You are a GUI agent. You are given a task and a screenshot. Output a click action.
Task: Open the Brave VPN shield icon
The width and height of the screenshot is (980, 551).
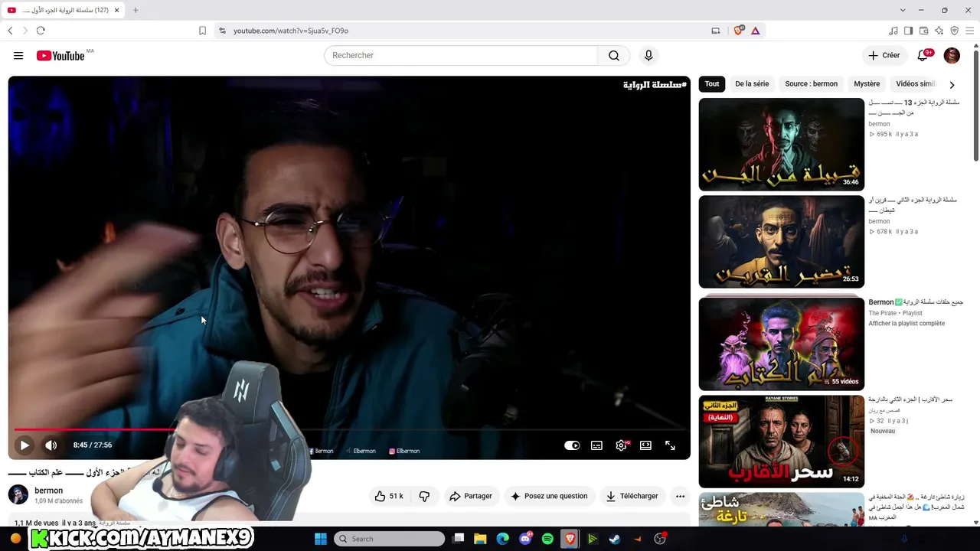point(954,31)
